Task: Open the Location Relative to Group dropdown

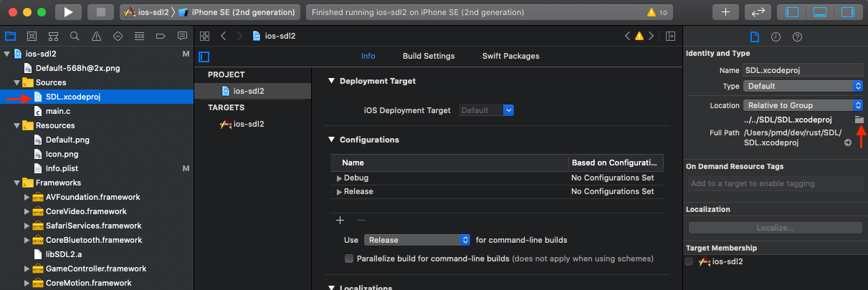Action: [x=802, y=105]
